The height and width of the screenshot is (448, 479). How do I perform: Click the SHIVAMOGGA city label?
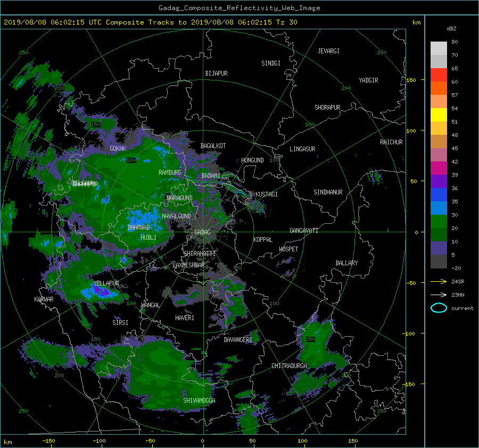click(x=199, y=400)
